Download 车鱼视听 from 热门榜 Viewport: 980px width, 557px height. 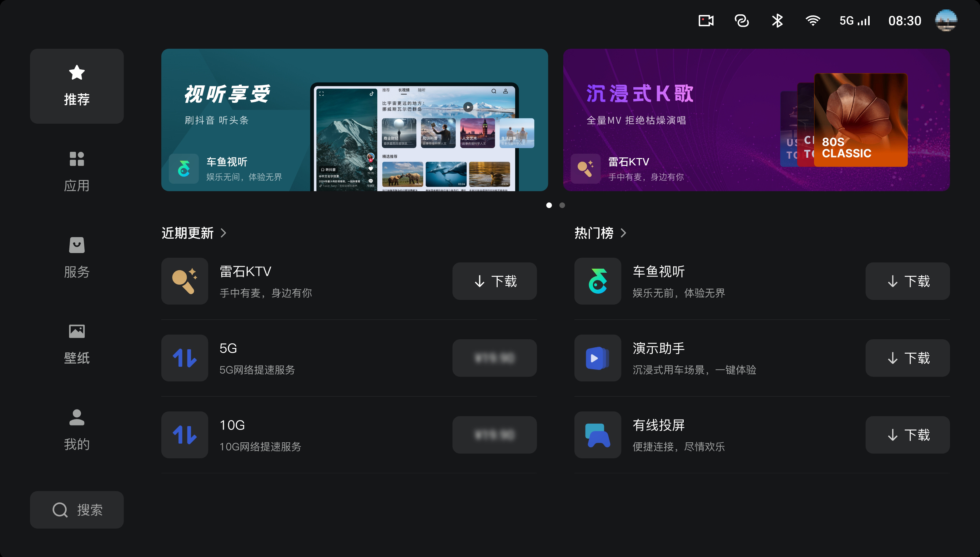[x=907, y=281]
